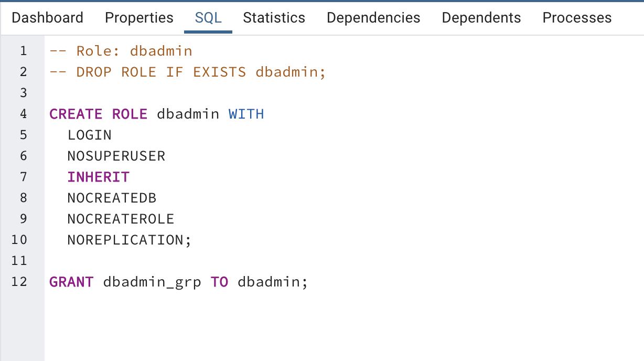View the Statistics tab
Image resolution: width=644 pixels, height=361 pixels.
[274, 17]
